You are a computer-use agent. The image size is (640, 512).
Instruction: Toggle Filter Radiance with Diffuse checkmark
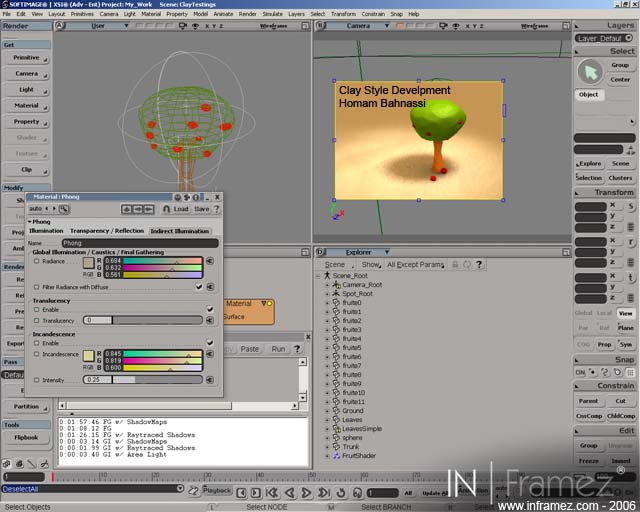click(x=199, y=286)
